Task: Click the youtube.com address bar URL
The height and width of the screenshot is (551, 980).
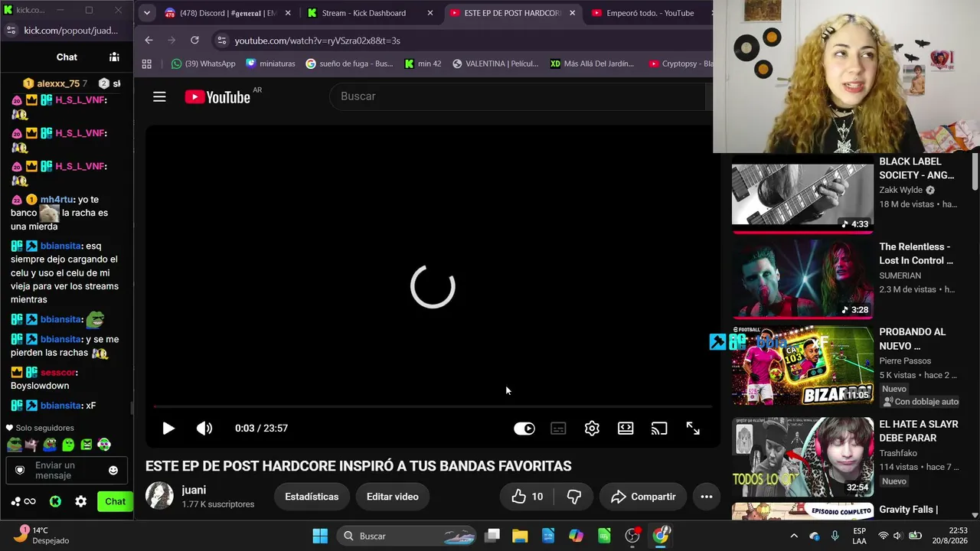Action: pos(318,41)
